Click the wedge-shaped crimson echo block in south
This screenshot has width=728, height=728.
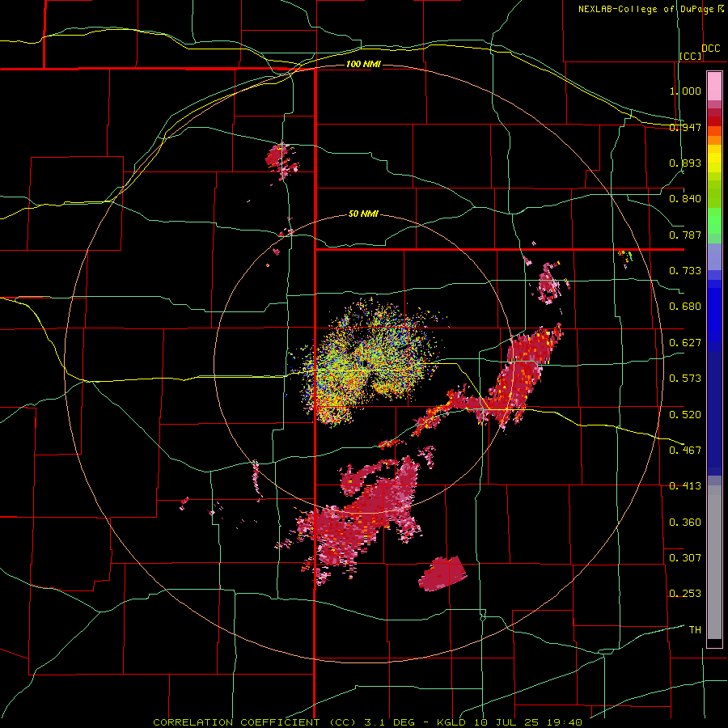(x=442, y=574)
